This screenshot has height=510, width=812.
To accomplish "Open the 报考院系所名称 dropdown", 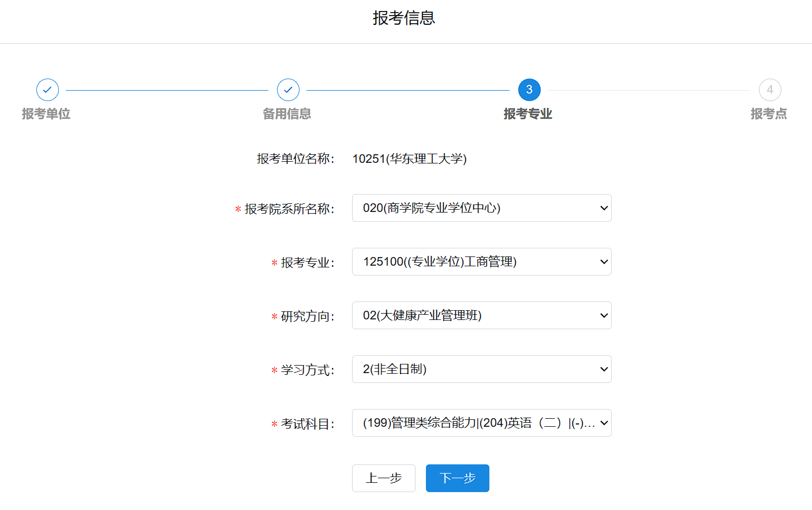I will (481, 208).
